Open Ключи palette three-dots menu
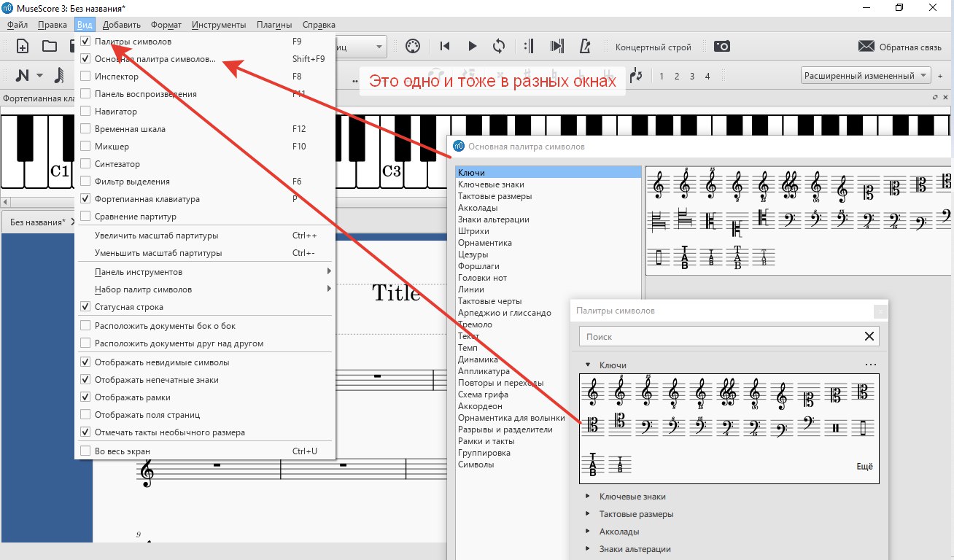 (x=870, y=365)
